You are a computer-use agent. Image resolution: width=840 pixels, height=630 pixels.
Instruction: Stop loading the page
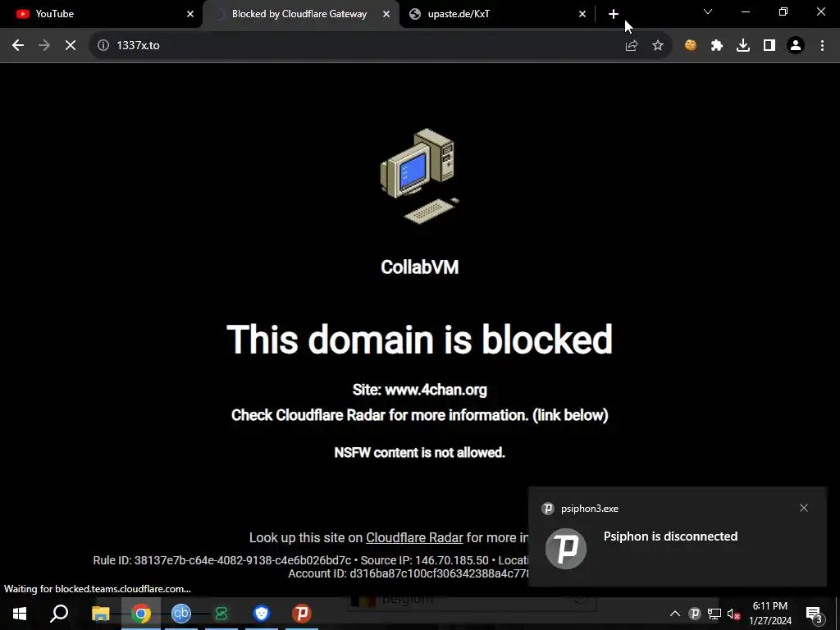(x=71, y=46)
